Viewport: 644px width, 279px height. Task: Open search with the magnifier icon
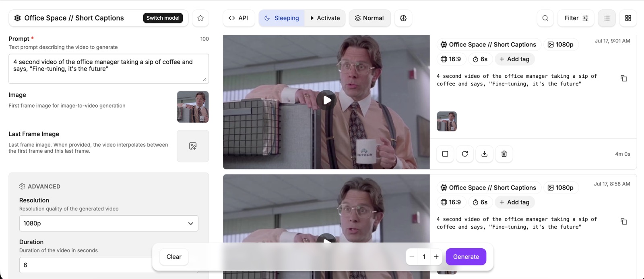click(x=545, y=18)
